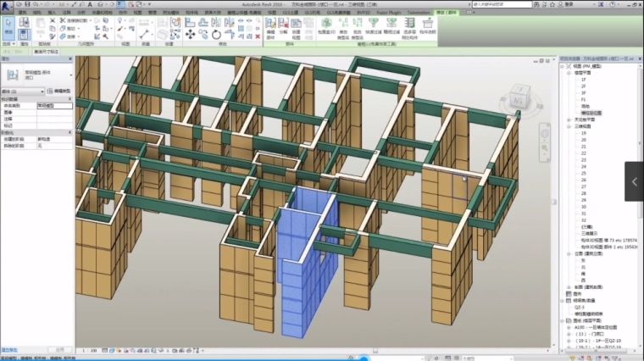Click the Save icon in quick access toolbar
The image size is (644, 361).
(28, 4)
